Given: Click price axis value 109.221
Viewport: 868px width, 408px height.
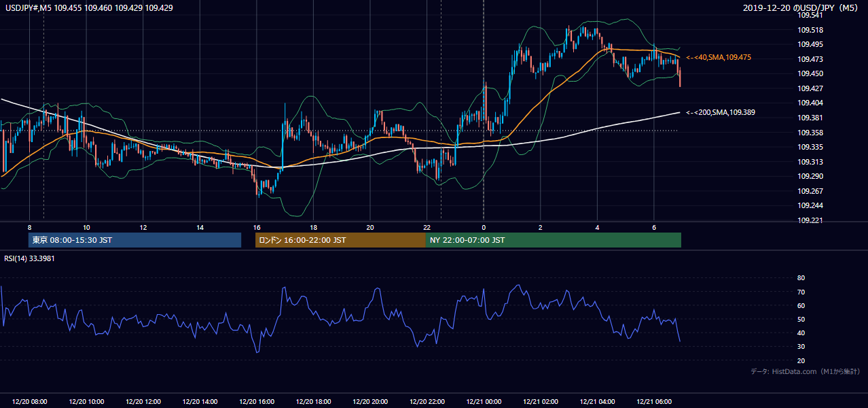Looking at the screenshot, I should (810, 220).
